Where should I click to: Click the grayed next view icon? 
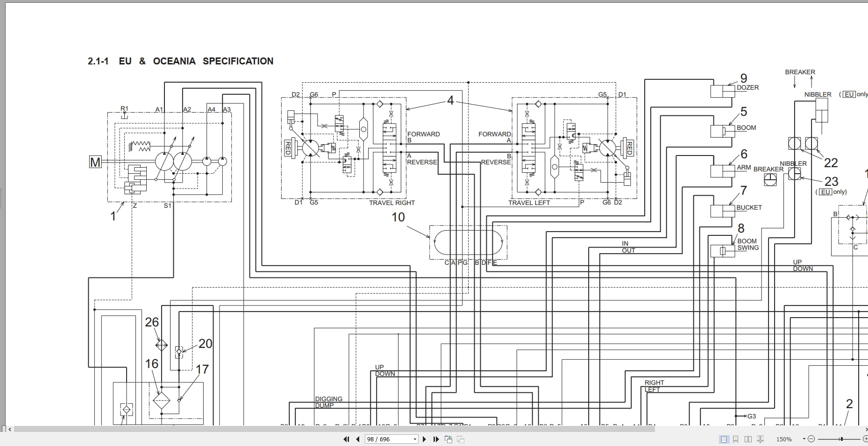pos(461,439)
